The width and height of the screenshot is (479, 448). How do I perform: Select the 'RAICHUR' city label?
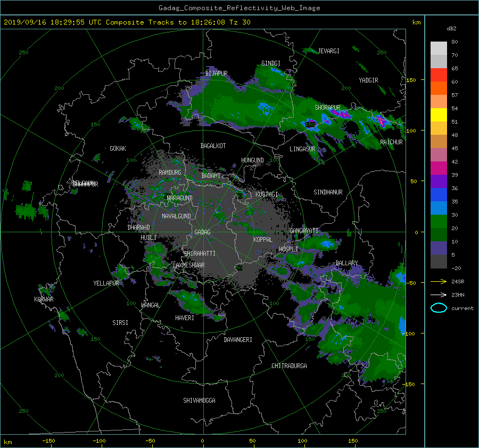point(391,142)
